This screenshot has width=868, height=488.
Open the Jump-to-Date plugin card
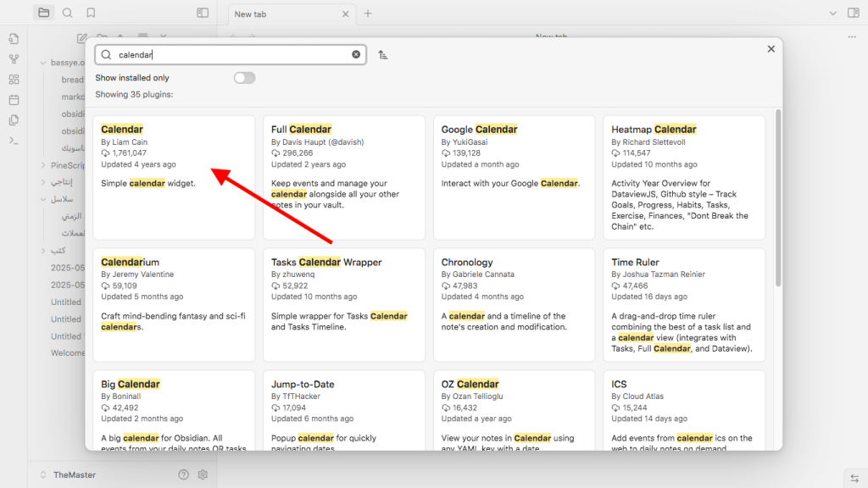click(344, 410)
